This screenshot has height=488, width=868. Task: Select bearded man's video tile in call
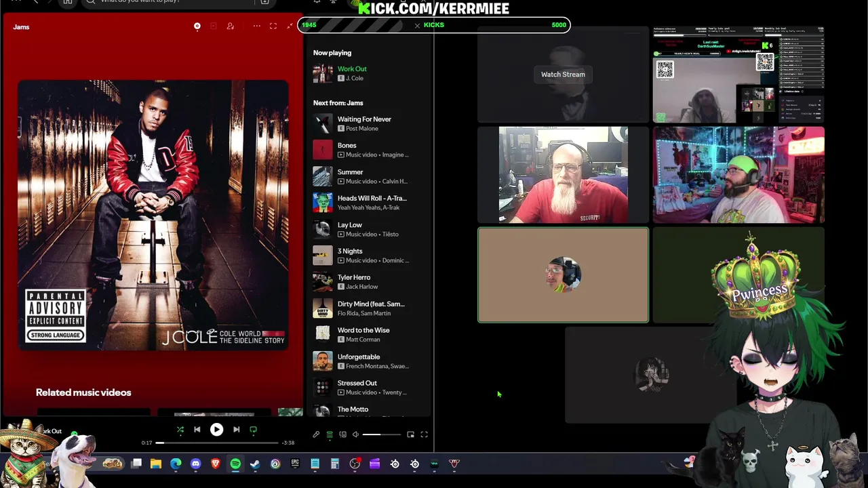coord(563,175)
